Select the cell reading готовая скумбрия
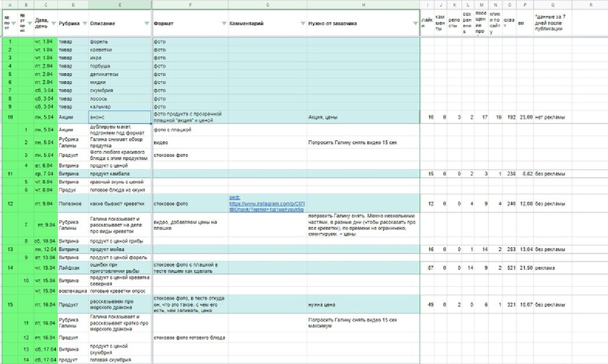608x364 pixels. pos(120,359)
